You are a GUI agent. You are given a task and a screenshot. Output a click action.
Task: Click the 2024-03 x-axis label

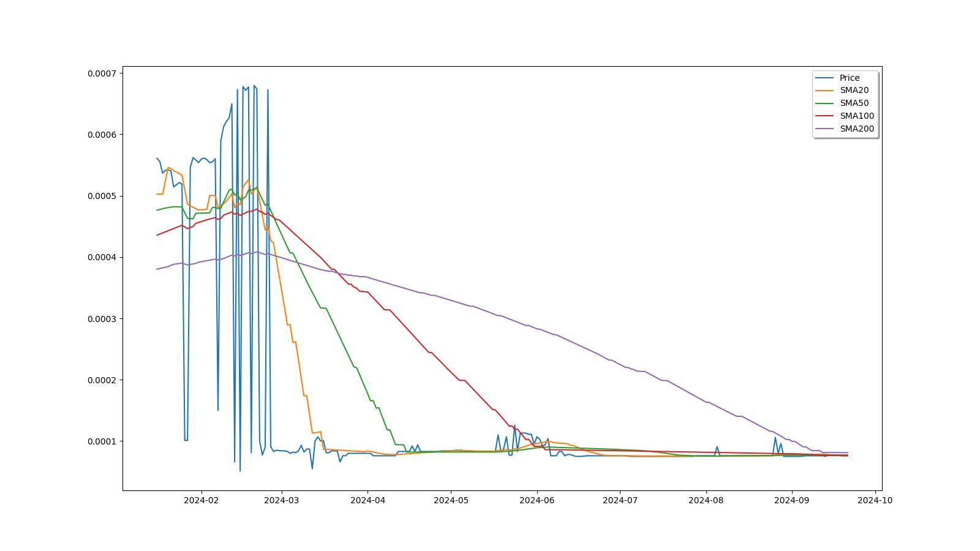[282, 500]
